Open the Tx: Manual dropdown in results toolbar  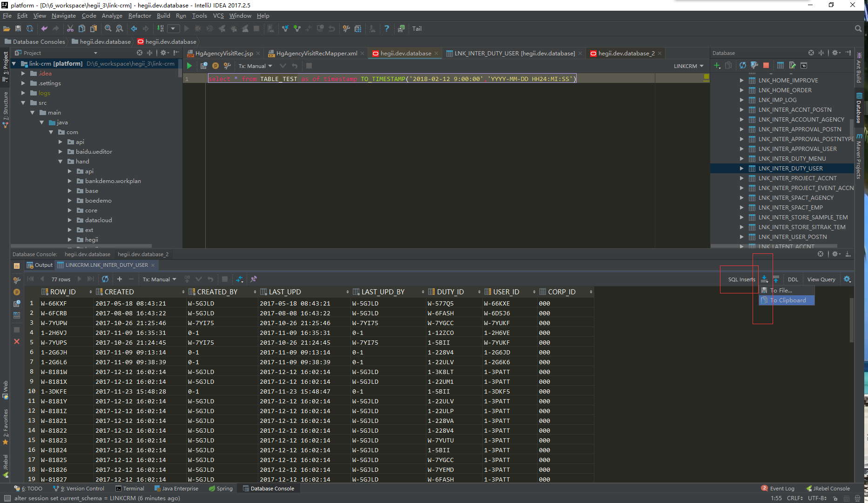pyautogui.click(x=159, y=279)
